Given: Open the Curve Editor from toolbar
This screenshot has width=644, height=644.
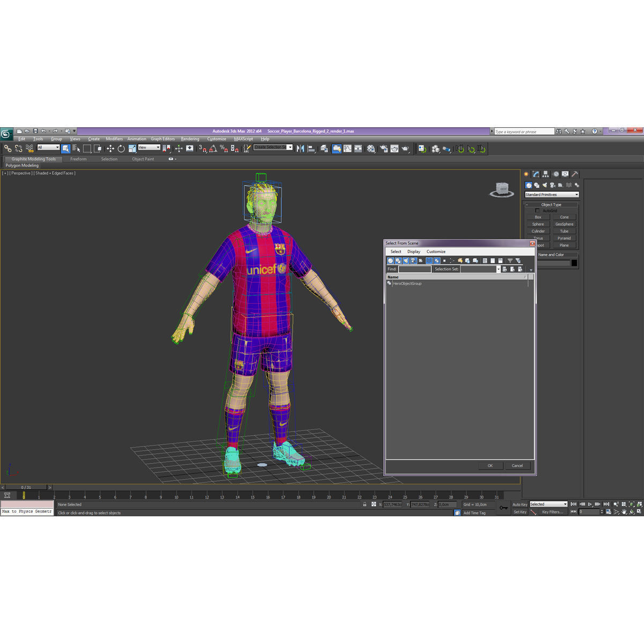Looking at the screenshot, I should [x=348, y=149].
